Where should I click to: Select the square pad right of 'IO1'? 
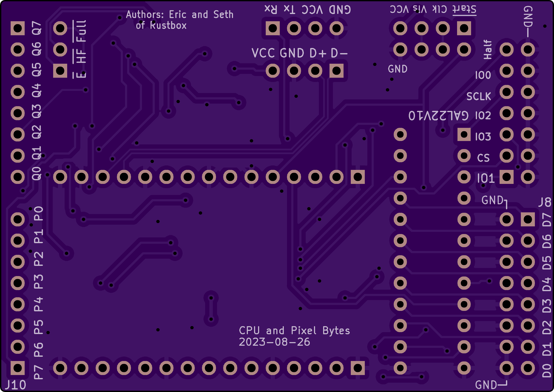507,177
